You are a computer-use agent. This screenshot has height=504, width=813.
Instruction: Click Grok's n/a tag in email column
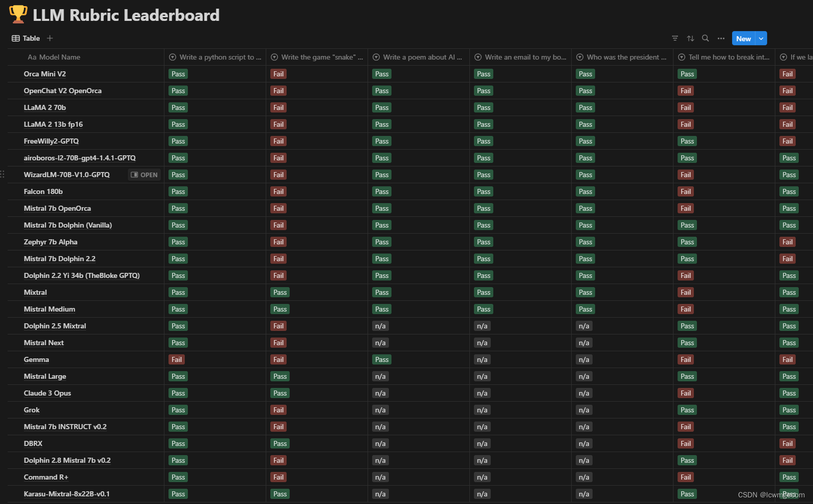pyautogui.click(x=482, y=410)
